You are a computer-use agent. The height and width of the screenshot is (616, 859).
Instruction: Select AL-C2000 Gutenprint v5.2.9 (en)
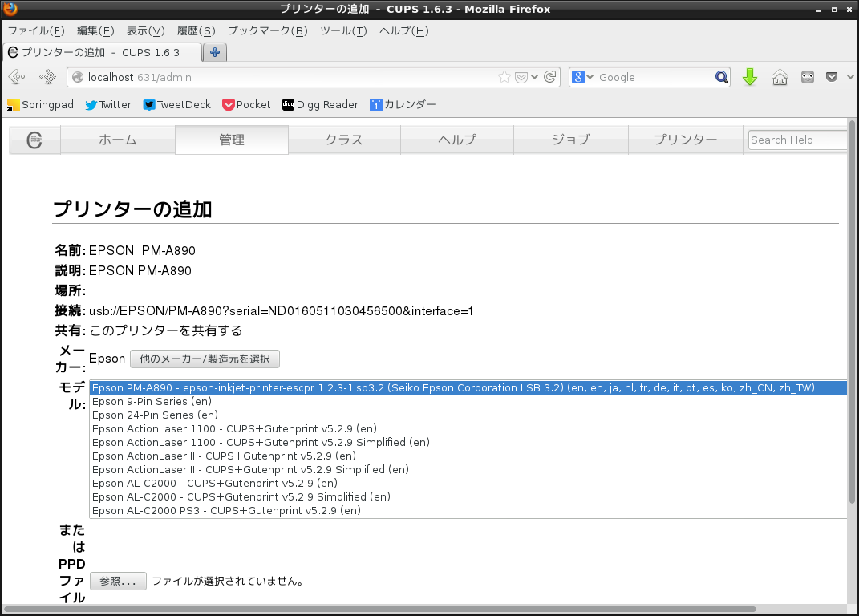[468, 484]
